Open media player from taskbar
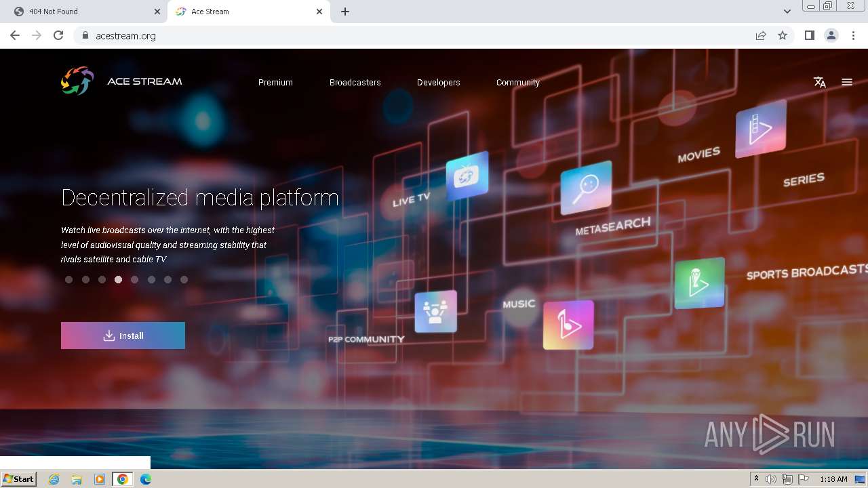 (100, 479)
